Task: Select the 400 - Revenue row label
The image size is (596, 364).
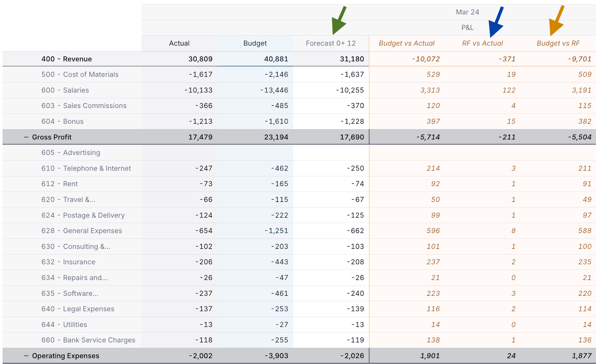Action: [x=66, y=59]
